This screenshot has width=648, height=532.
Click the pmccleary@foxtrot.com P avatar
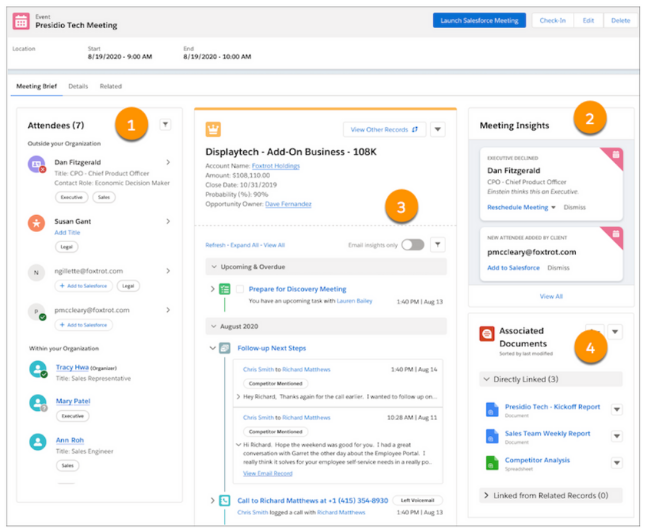tap(36, 312)
